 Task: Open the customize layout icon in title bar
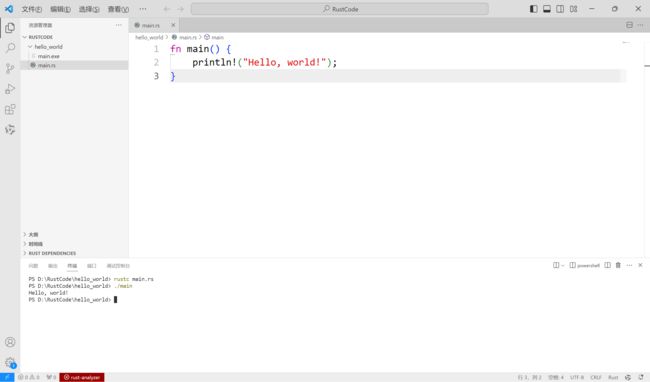[x=573, y=9]
